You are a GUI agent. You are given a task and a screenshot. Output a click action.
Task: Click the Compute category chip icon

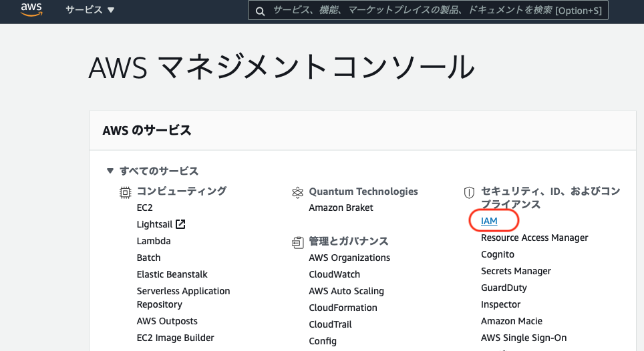126,192
